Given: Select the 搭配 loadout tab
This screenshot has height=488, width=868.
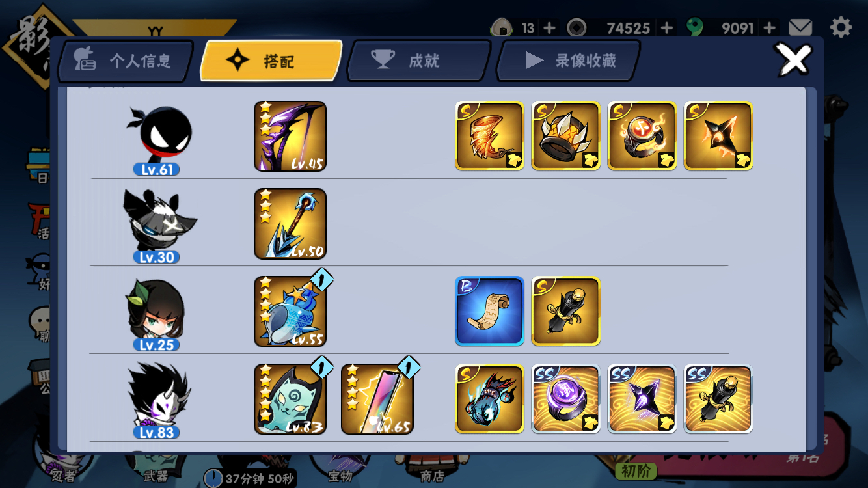Looking at the screenshot, I should click(271, 61).
